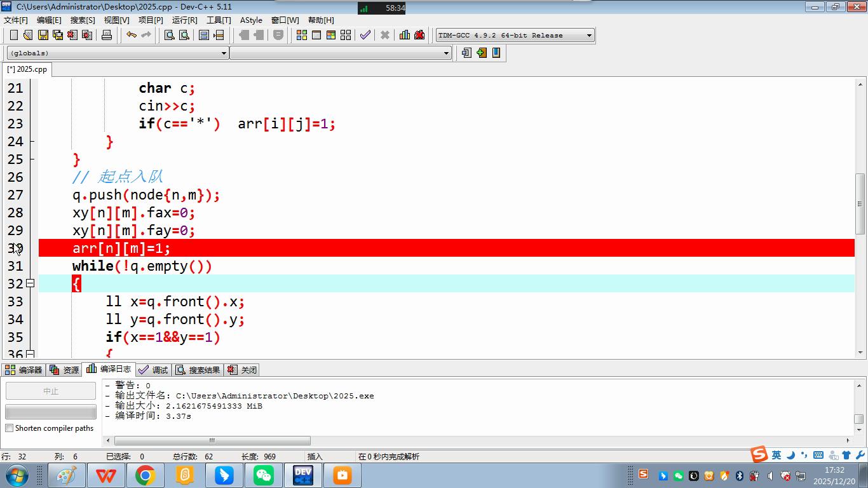Click the Print icon in toolbar
The width and height of the screenshot is (868, 488).
point(107,35)
